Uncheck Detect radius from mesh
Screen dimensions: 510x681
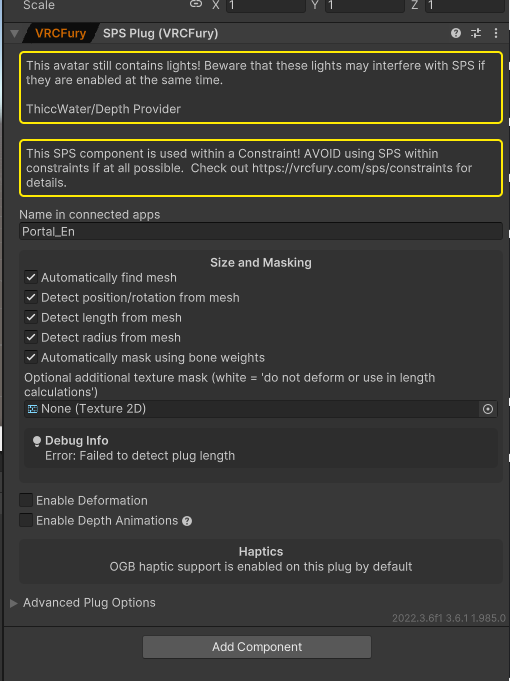pyautogui.click(x=31, y=337)
